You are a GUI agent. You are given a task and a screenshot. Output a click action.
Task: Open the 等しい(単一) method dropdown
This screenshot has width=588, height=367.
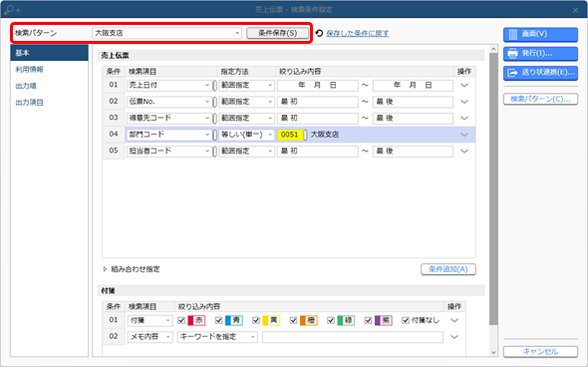(246, 135)
